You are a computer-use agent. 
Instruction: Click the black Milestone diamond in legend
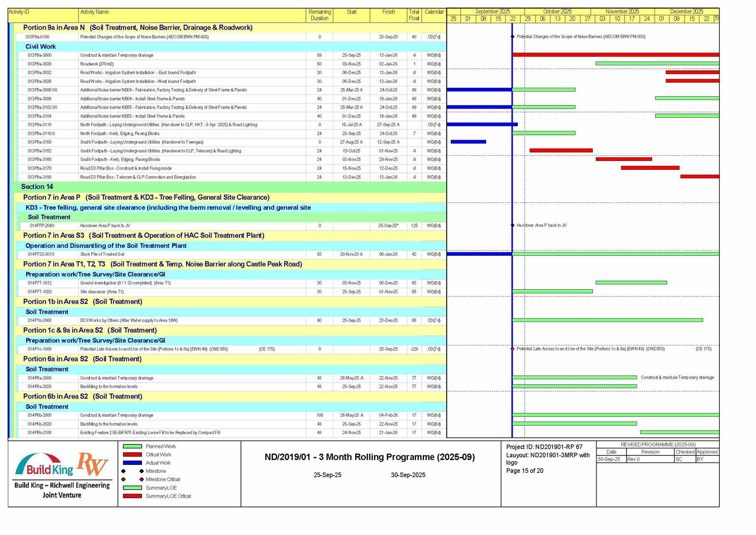(141, 471)
